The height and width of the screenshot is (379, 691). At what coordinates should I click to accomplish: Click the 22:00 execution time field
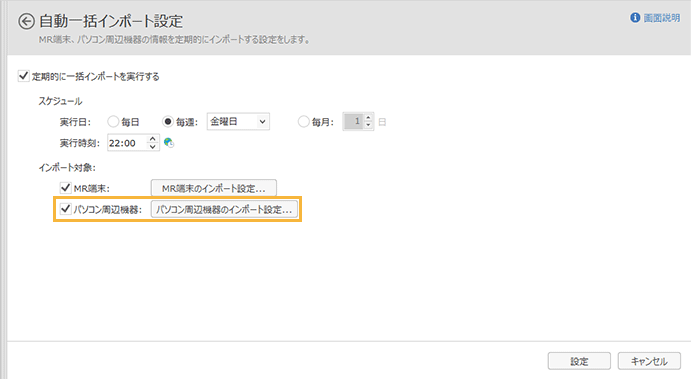click(127, 143)
